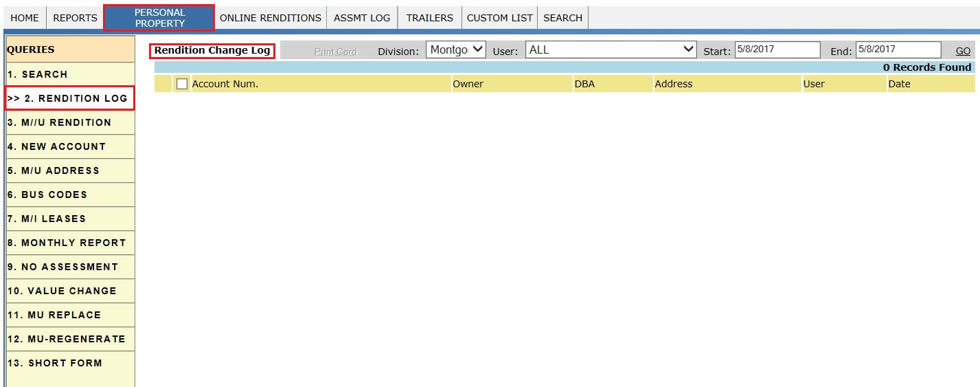Viewport: 980px width, 387px height.
Task: Open 12. MU-REGENERATE query
Action: [x=70, y=339]
